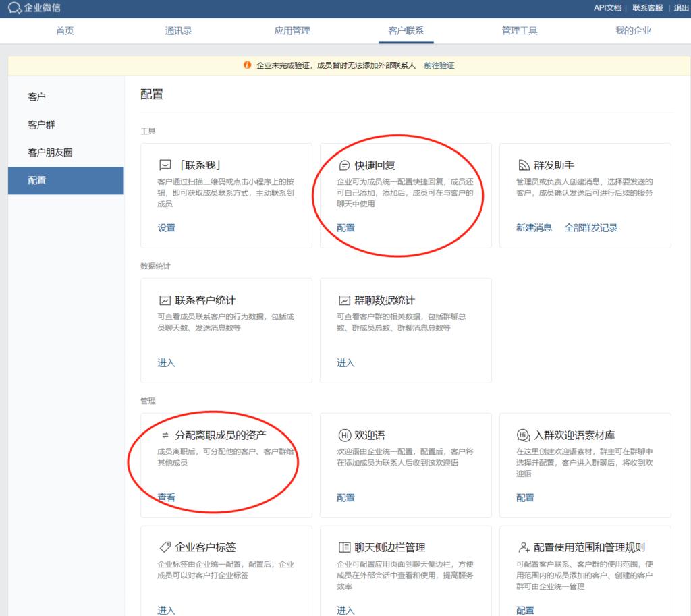Screen dimensions: 691x616
Task: Click 查看 under 分配离职成员的资产
Action: click(x=165, y=497)
